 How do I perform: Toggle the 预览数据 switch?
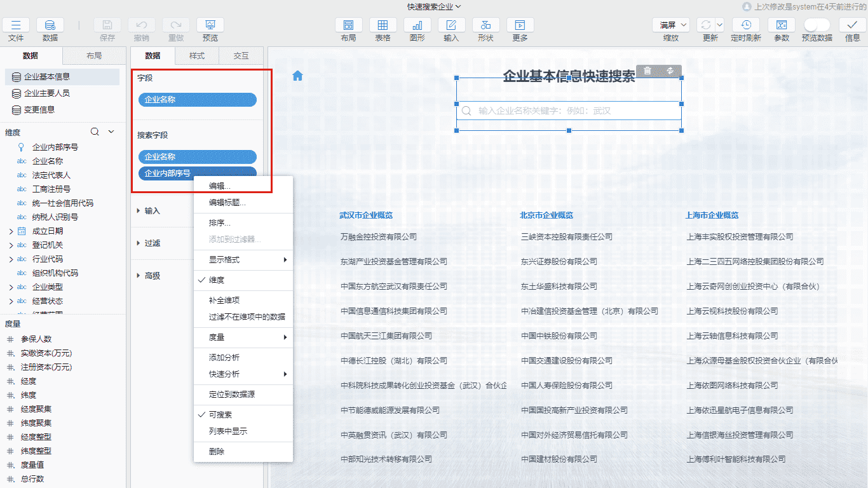817,25
